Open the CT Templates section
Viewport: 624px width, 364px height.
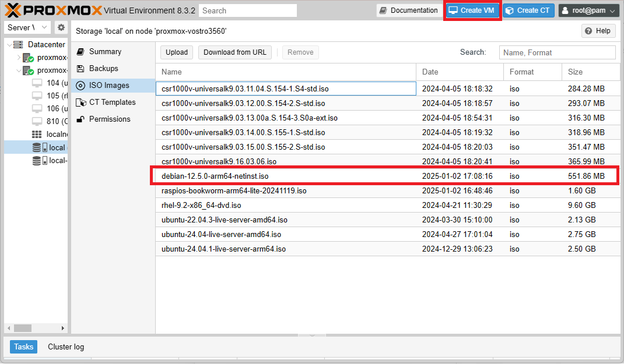point(112,102)
